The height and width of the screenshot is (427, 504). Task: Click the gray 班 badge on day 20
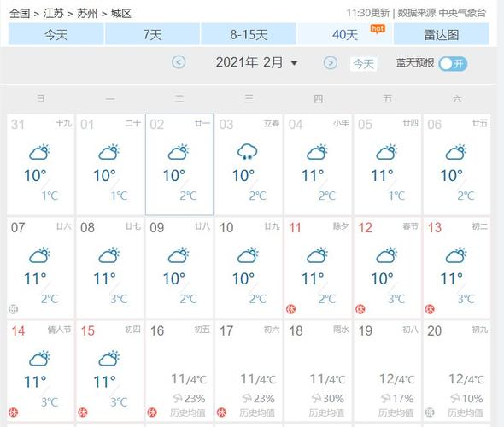tap(430, 412)
